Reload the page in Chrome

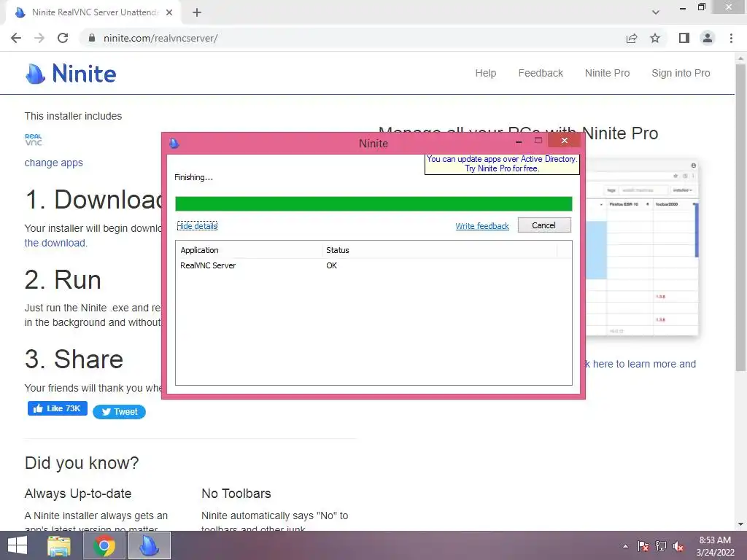coord(63,38)
